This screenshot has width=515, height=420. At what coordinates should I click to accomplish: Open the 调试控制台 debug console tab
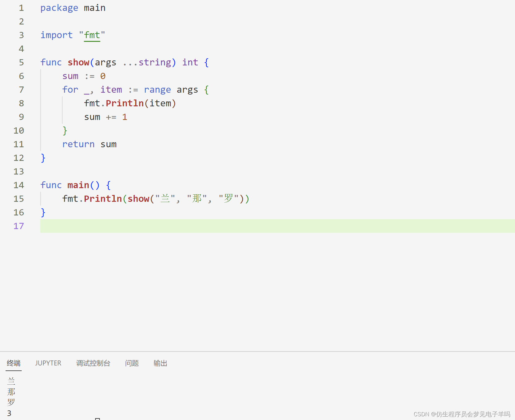click(x=93, y=363)
